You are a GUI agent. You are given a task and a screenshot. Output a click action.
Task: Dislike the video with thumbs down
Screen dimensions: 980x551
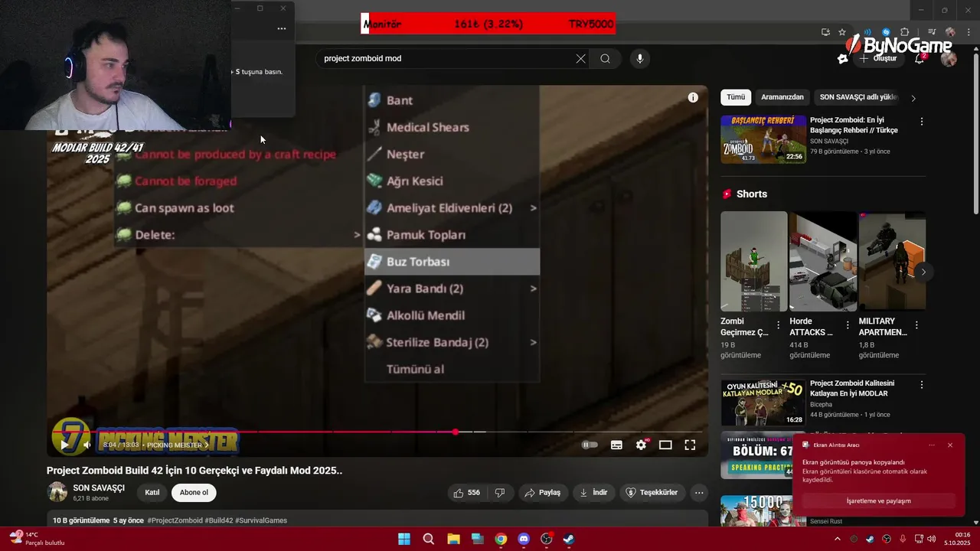[500, 492]
